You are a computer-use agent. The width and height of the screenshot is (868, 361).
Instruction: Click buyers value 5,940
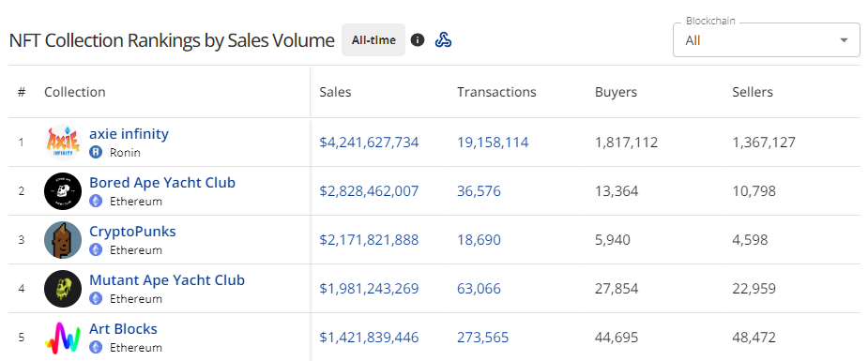(x=613, y=240)
